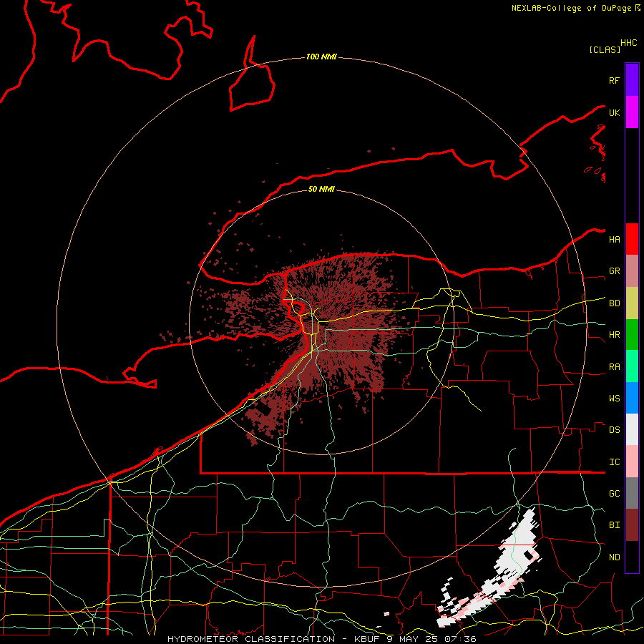Select the BD yellow-olive legend swatch
Viewport: 644px width, 644px height.
[x=632, y=303]
